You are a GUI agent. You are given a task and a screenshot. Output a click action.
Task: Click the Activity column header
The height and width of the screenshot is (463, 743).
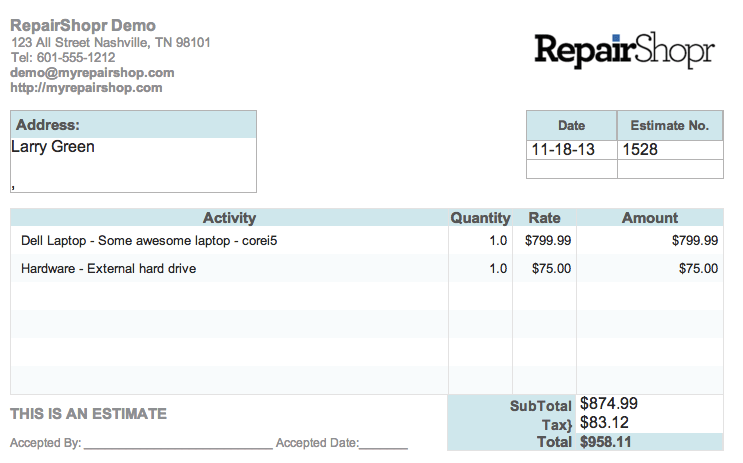click(x=229, y=218)
